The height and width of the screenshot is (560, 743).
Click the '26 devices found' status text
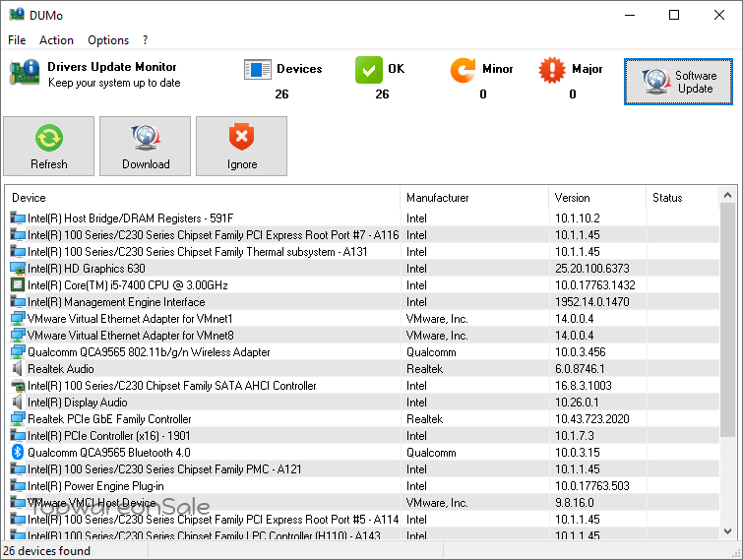click(46, 551)
